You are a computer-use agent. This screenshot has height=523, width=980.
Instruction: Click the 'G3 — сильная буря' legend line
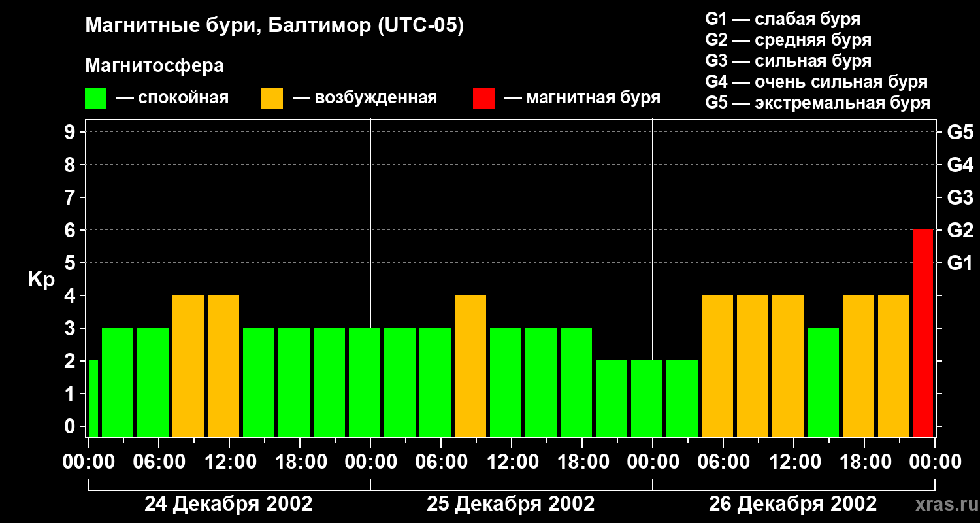[788, 61]
